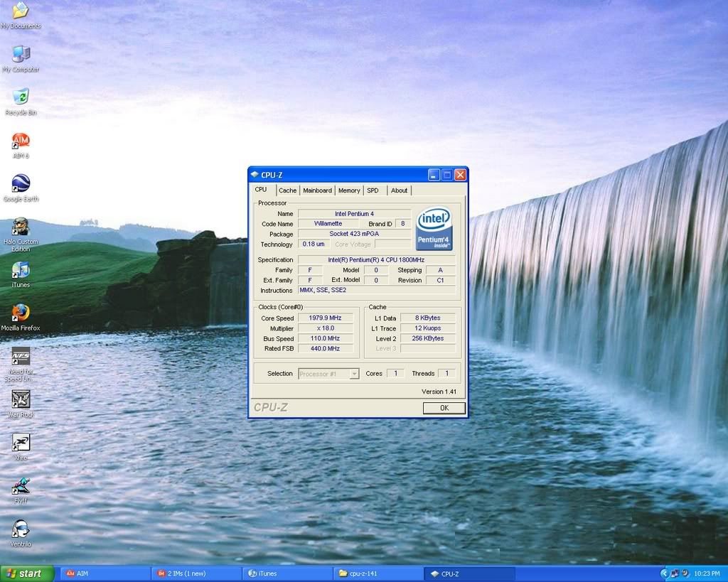The width and height of the screenshot is (728, 582).
Task: Open the iTunes desktop icon
Action: [21, 271]
